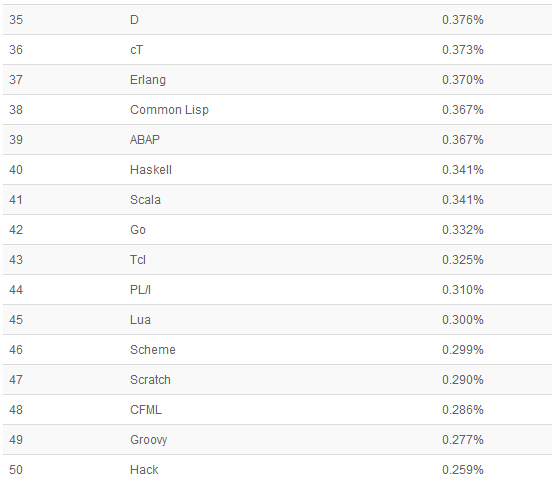Click the 0.300% rating for Lua
The height and width of the screenshot is (488, 558).
(463, 320)
